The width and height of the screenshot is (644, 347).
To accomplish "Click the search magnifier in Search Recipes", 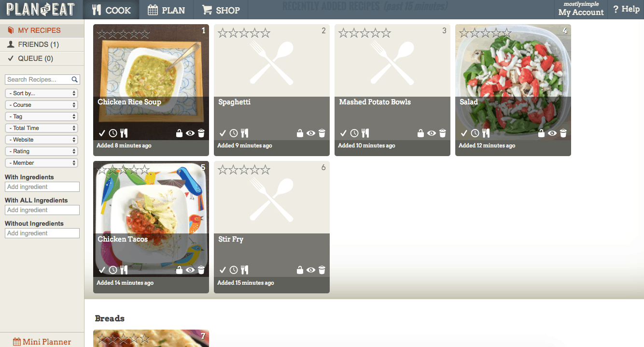I will 75,79.
